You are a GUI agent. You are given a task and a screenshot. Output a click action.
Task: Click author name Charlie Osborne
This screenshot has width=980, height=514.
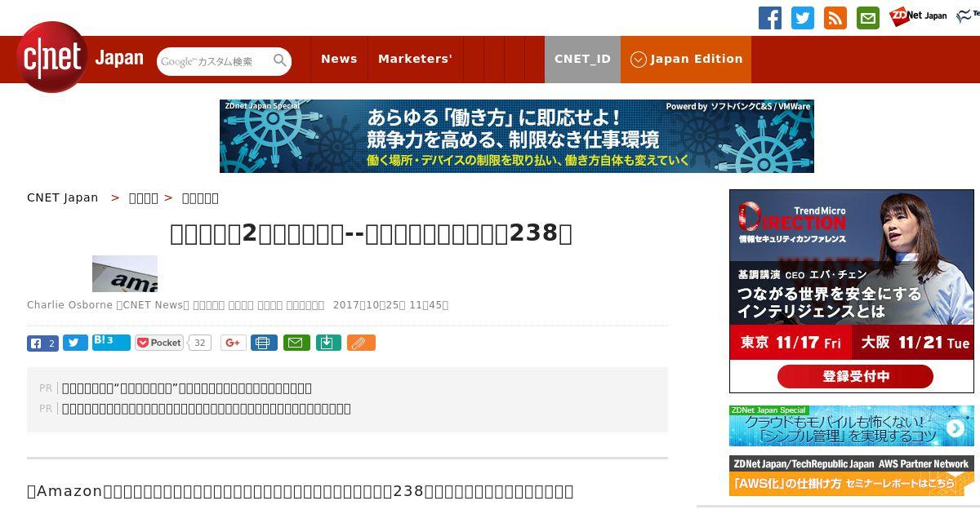[69, 305]
